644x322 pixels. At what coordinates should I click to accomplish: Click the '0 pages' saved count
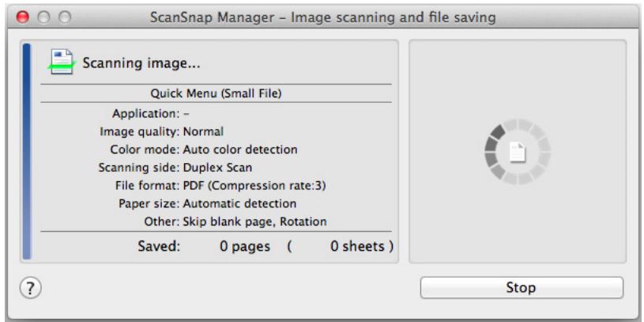tap(245, 246)
